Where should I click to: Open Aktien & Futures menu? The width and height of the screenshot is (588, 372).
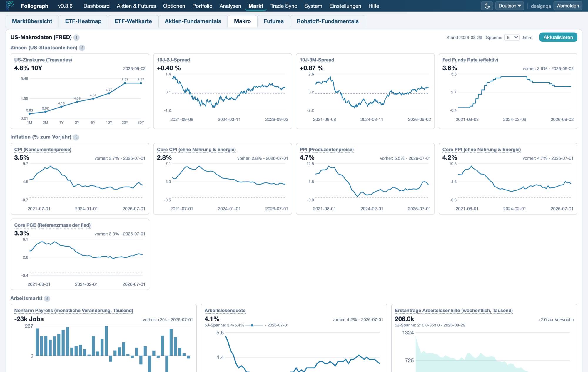point(136,6)
